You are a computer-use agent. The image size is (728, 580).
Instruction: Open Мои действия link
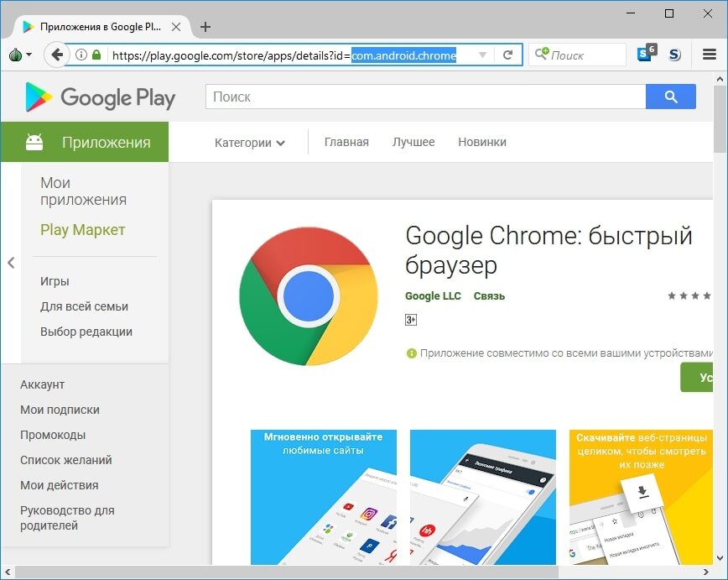pyautogui.click(x=59, y=485)
